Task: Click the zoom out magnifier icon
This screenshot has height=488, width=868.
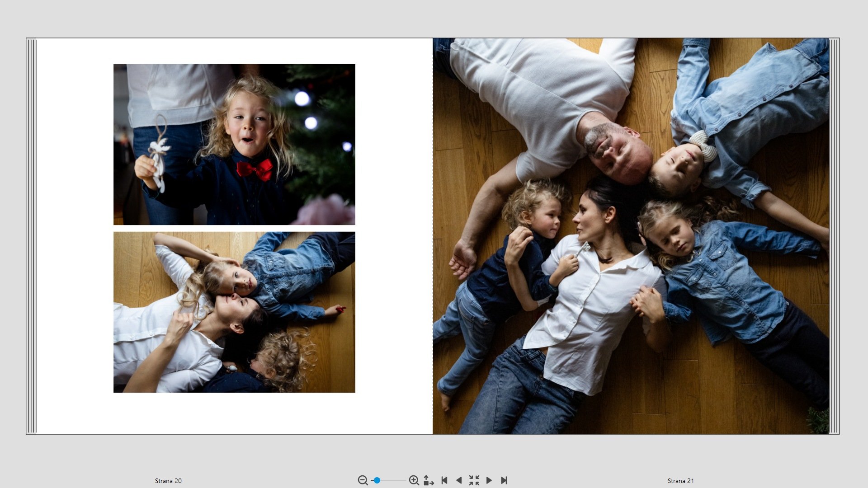Action: tap(362, 480)
